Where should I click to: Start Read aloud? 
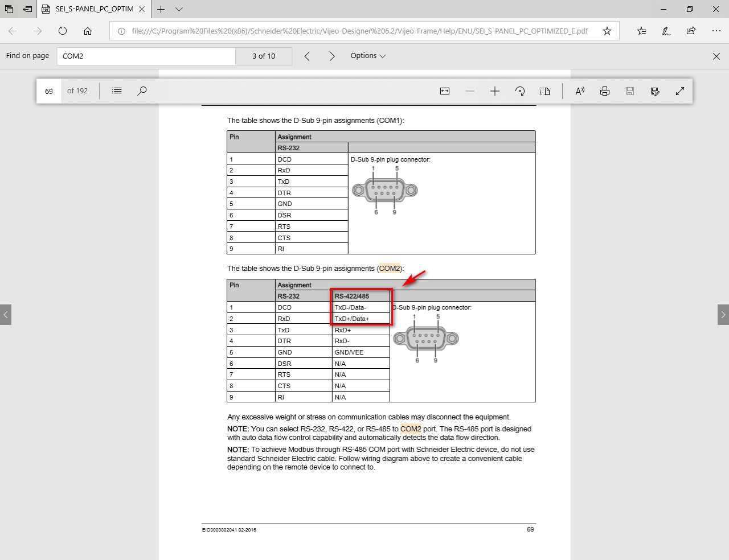coord(580,91)
